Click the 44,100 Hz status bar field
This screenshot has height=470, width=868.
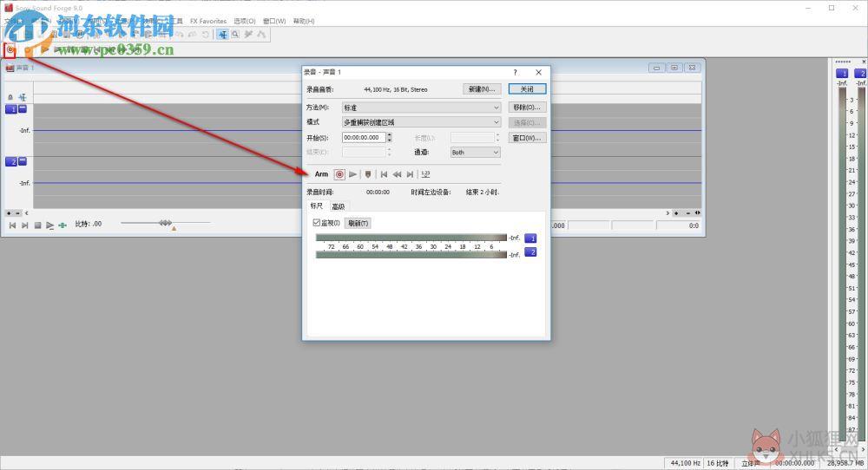(685, 463)
